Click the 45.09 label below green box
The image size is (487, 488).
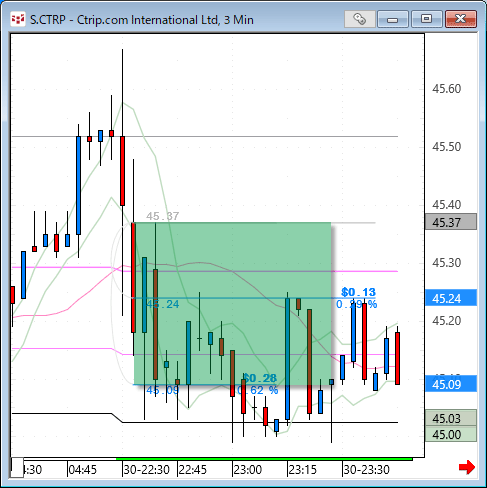click(162, 390)
